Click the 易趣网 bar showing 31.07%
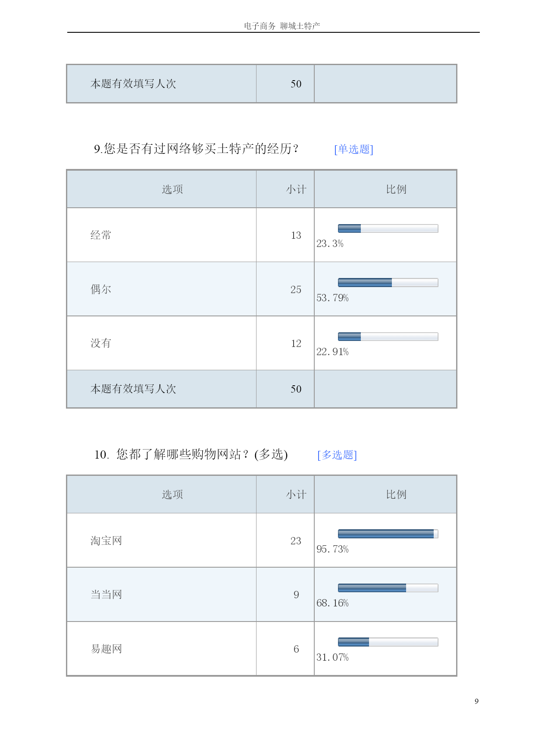The height and width of the screenshot is (756, 535). point(388,642)
